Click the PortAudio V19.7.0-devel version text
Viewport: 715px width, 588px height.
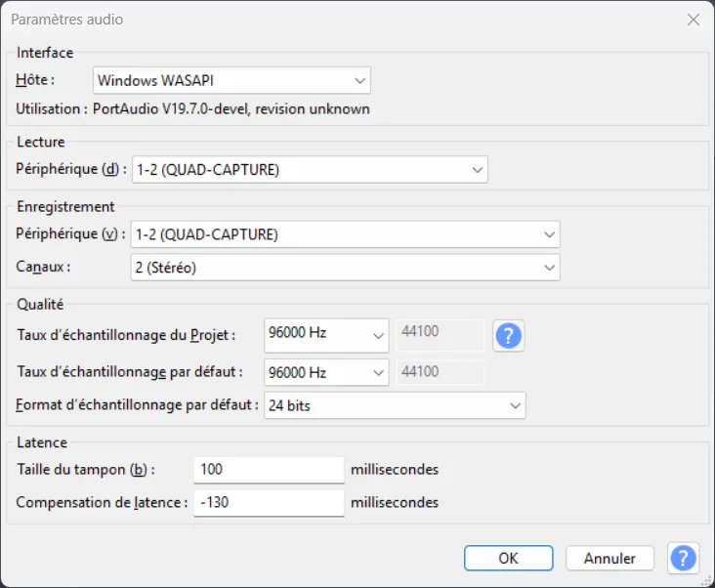(x=231, y=109)
